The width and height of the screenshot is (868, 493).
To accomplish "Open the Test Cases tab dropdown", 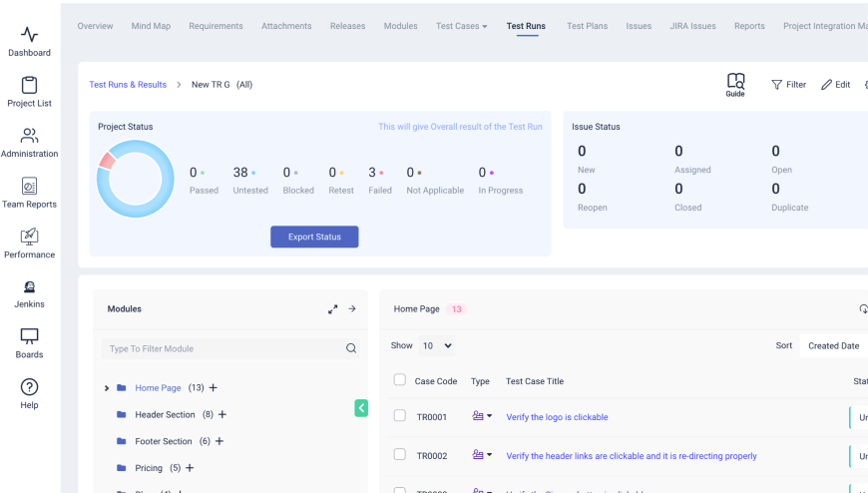I will 461,26.
